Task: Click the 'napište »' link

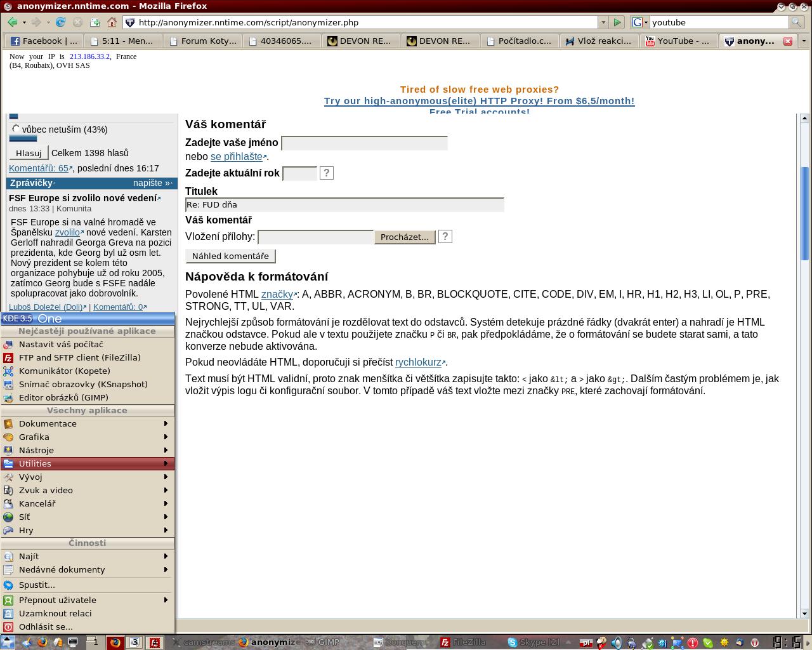Action: 152,183
